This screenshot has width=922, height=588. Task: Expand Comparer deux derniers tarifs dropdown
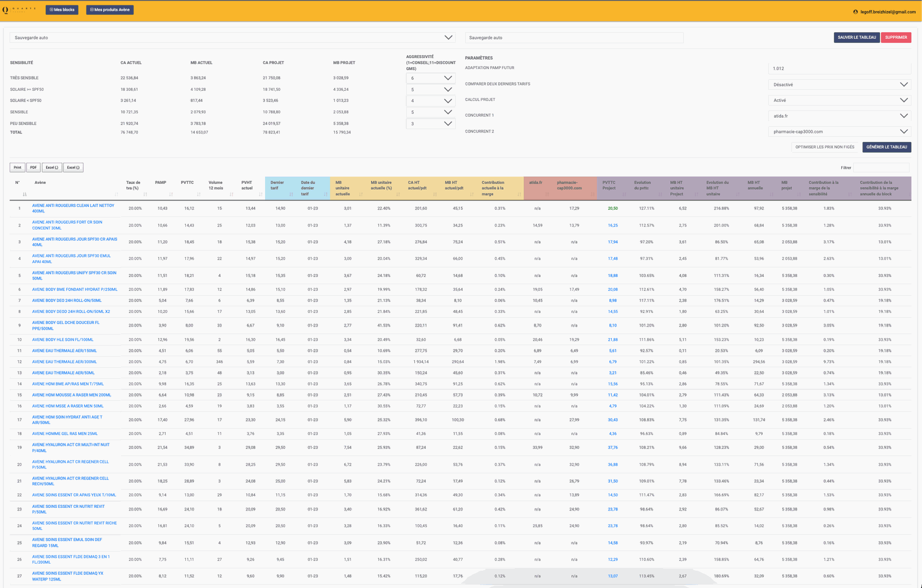839,84
